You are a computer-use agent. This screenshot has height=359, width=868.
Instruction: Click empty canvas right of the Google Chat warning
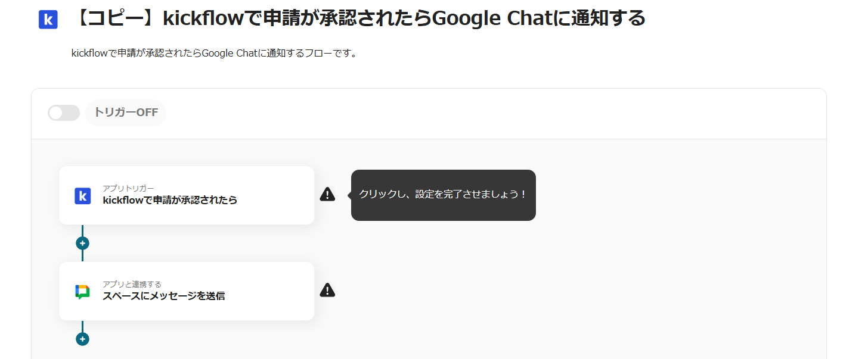tap(537, 291)
